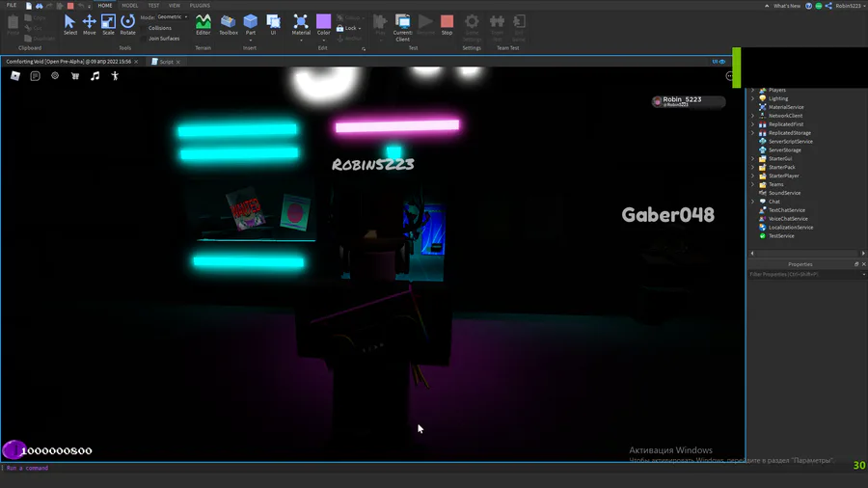Switch to the Script document tab
This screenshot has width=868, height=488.
click(x=166, y=62)
